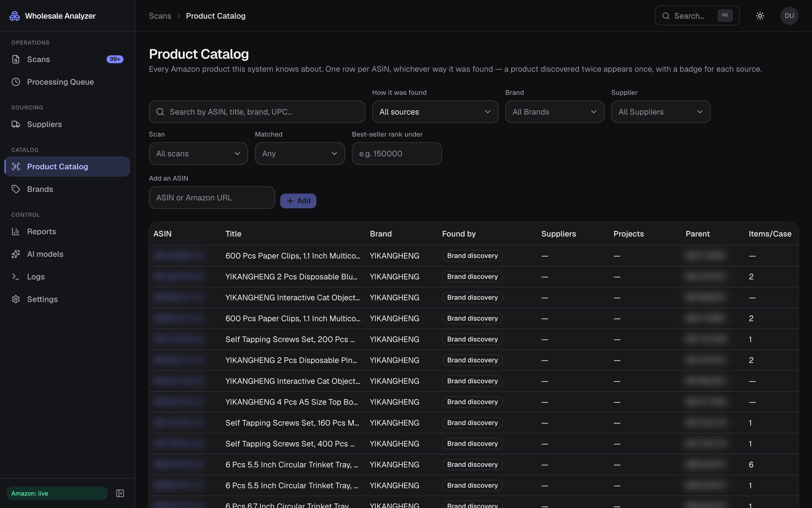Click the AI models sparkle icon
The width and height of the screenshot is (812, 508).
(x=16, y=254)
